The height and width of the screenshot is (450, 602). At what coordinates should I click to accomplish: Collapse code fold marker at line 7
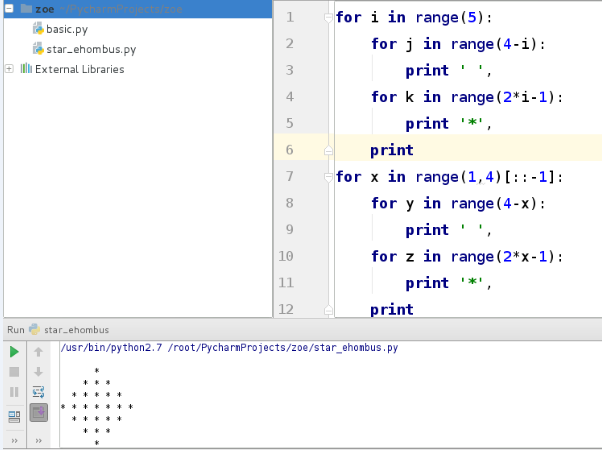coord(328,177)
